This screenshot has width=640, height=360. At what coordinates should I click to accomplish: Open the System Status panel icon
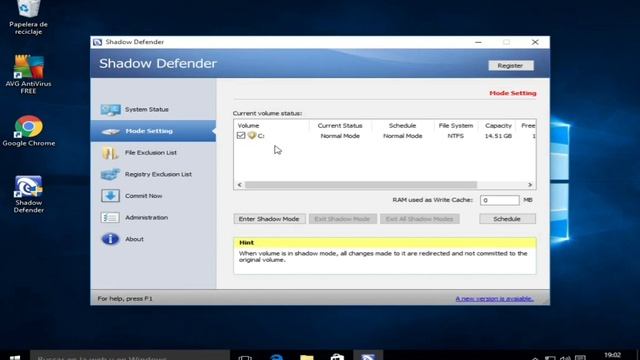(110, 109)
